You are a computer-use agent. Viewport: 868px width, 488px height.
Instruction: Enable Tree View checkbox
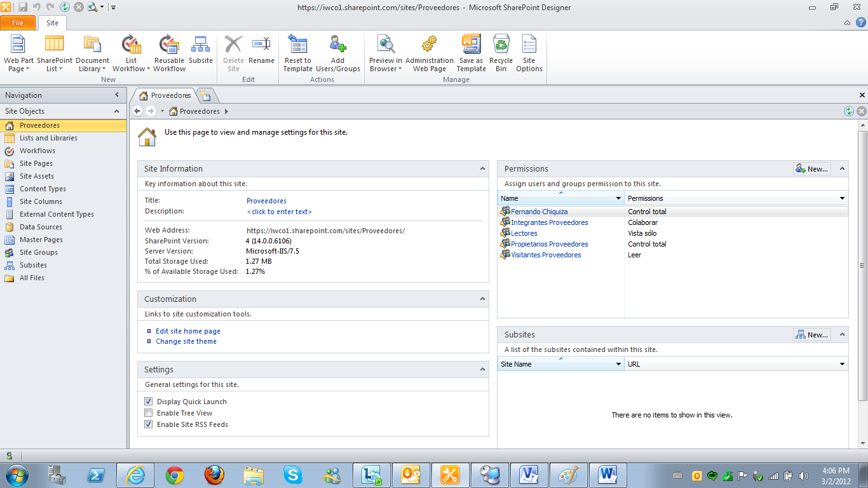point(148,412)
